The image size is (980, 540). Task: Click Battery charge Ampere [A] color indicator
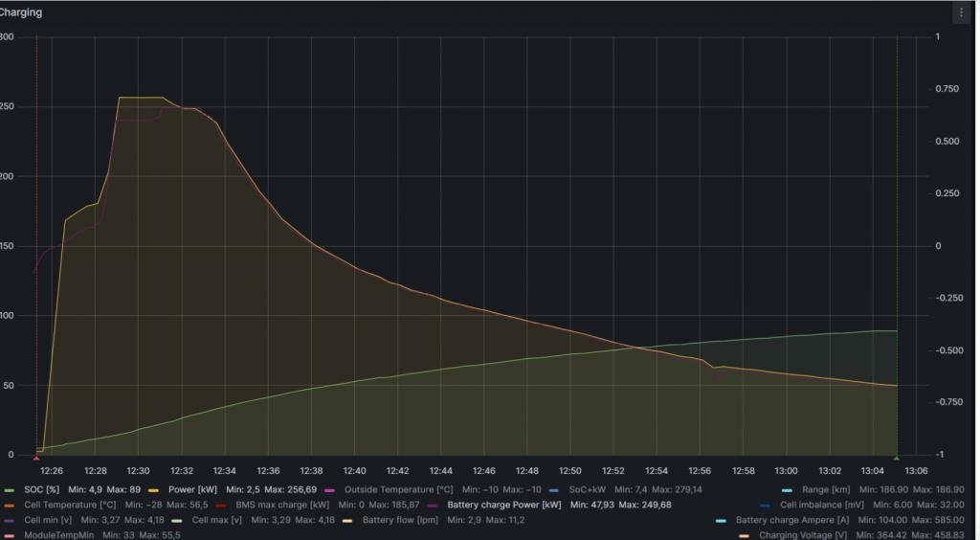tap(723, 520)
